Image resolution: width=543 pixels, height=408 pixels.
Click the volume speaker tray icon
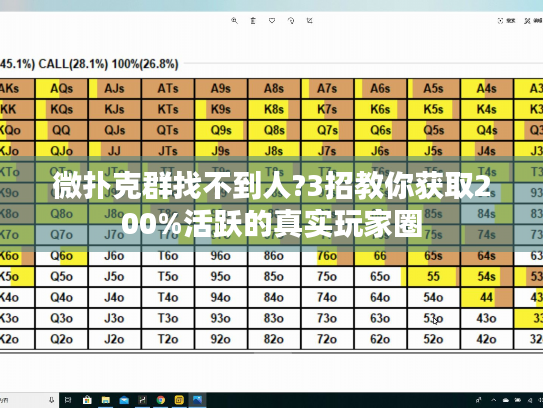coord(530,400)
